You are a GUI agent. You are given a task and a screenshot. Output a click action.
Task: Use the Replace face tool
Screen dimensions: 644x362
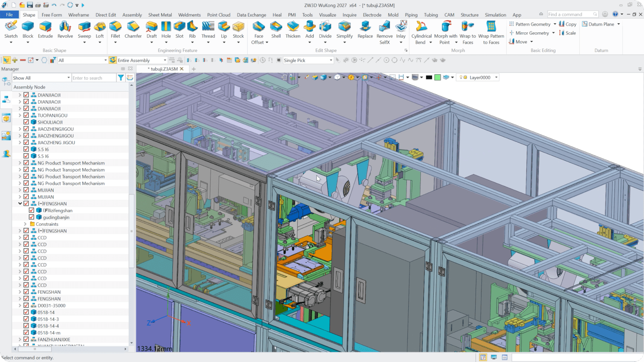coord(365,30)
